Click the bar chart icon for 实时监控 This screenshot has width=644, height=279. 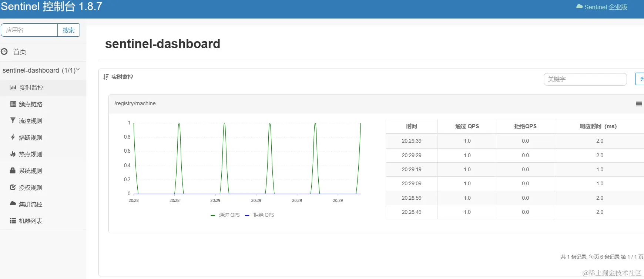(x=13, y=87)
